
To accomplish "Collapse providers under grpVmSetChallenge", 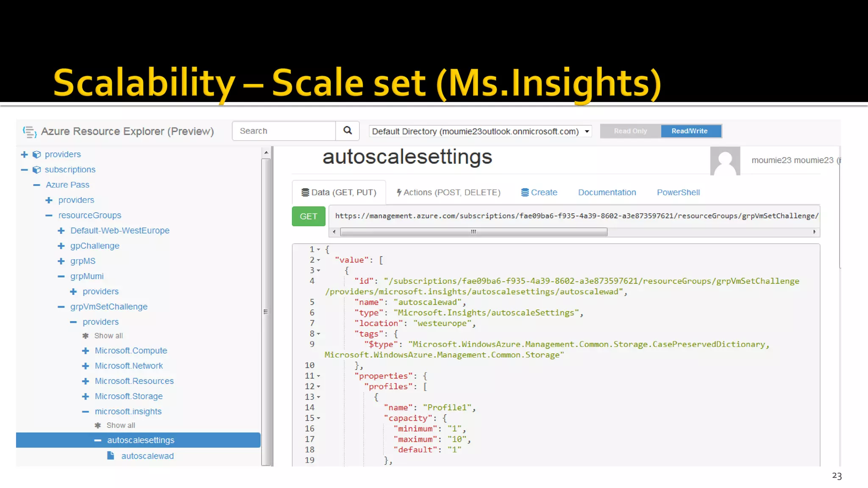I will [74, 322].
